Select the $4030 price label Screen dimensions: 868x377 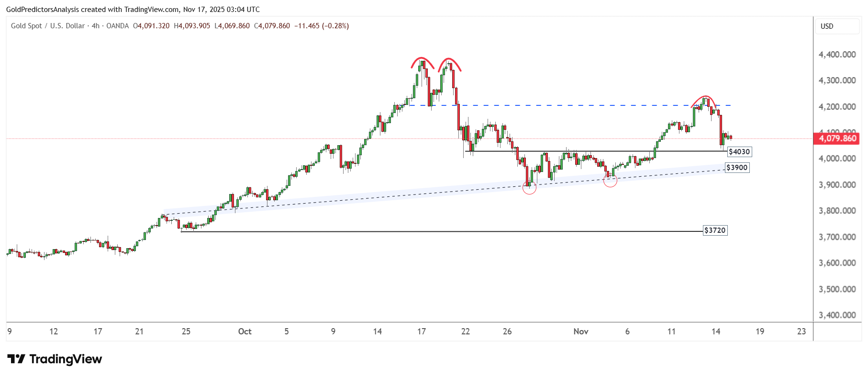pos(739,152)
